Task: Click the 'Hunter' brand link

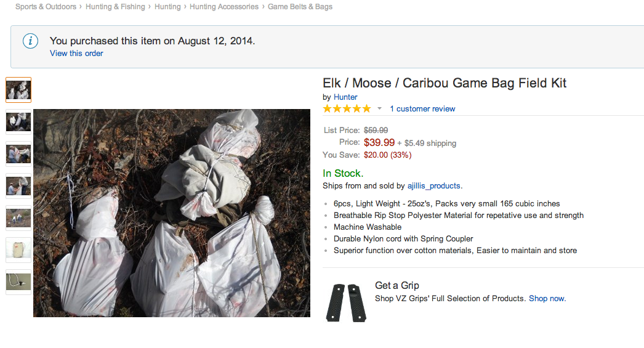Action: (x=345, y=97)
